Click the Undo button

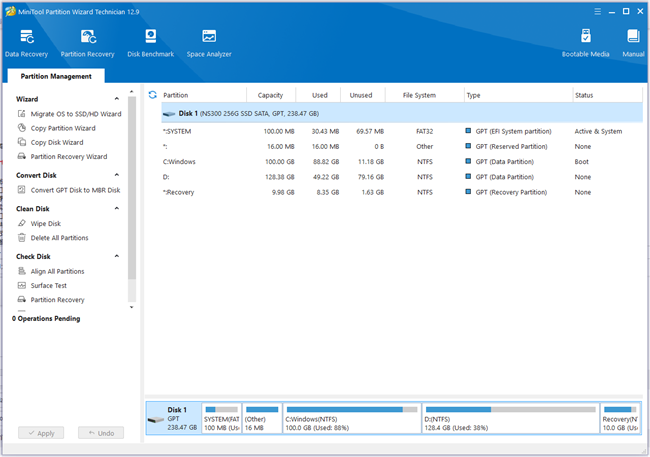[x=101, y=433]
